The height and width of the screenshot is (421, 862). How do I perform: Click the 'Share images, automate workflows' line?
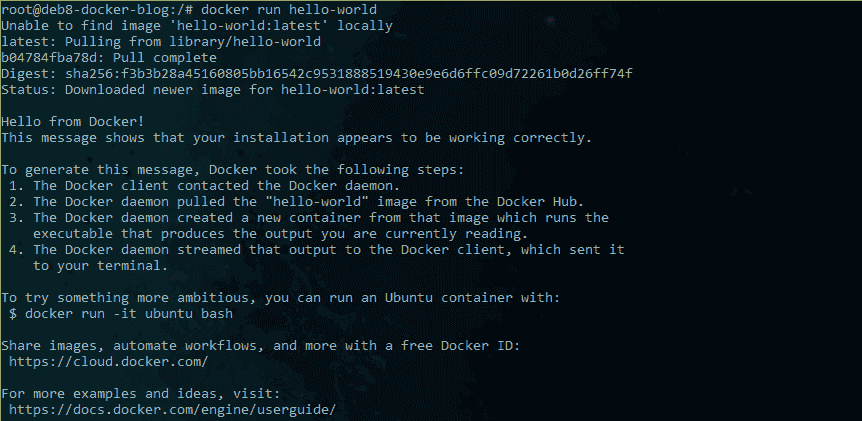[x=261, y=346]
